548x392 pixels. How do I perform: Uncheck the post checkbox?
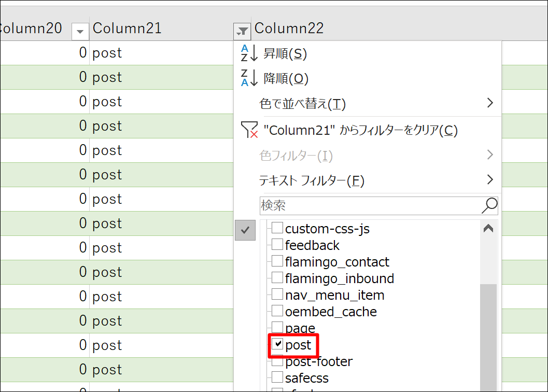coord(277,344)
